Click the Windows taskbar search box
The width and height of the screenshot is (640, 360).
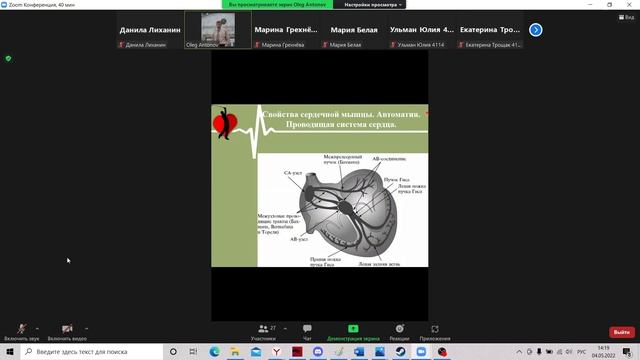[x=92, y=351]
